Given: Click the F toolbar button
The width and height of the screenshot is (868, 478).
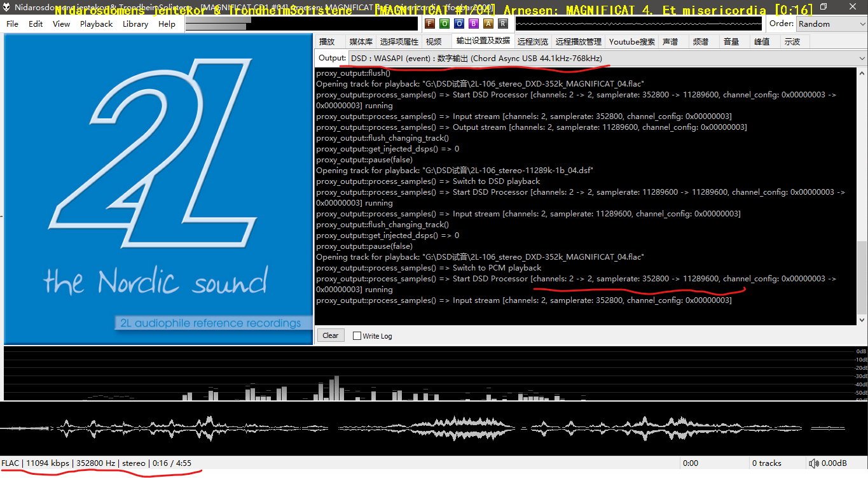Looking at the screenshot, I should 429,24.
